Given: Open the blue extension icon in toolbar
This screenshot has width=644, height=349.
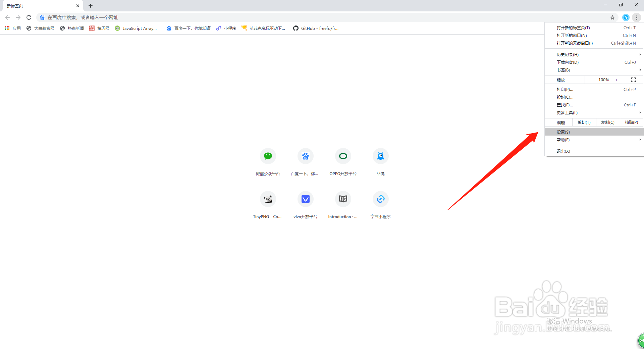Looking at the screenshot, I should tap(626, 17).
